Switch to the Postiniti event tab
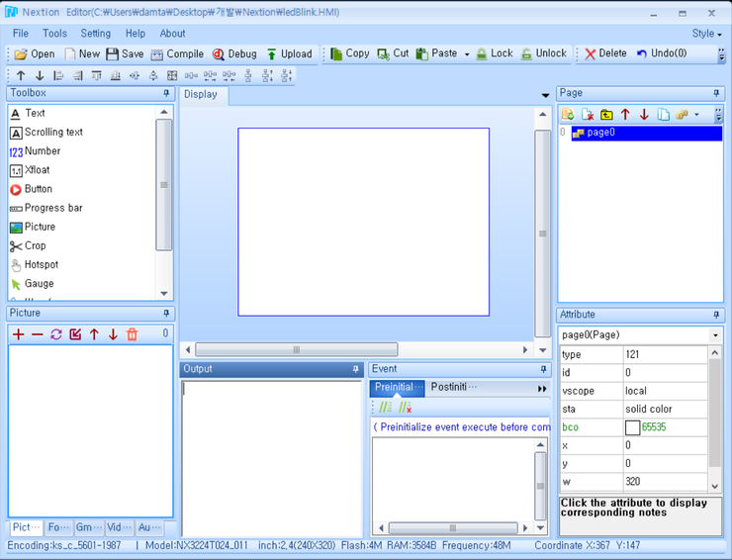 tap(454, 387)
